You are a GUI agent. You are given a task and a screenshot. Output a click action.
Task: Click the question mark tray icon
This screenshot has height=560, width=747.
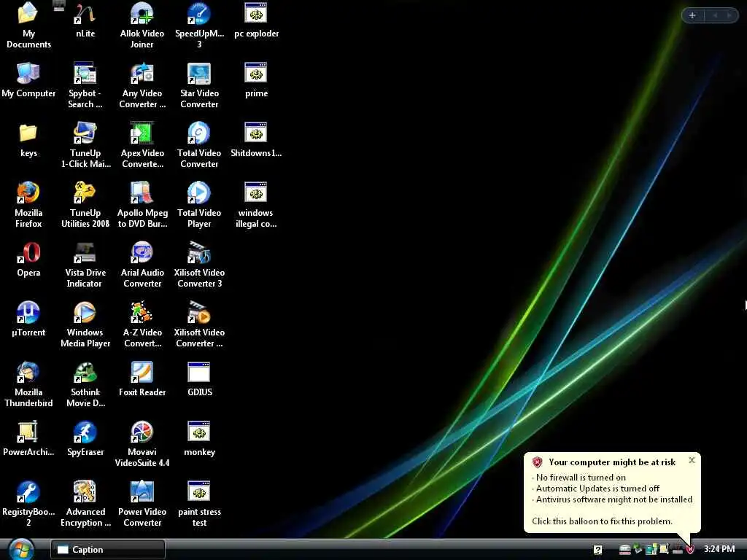pos(598,550)
